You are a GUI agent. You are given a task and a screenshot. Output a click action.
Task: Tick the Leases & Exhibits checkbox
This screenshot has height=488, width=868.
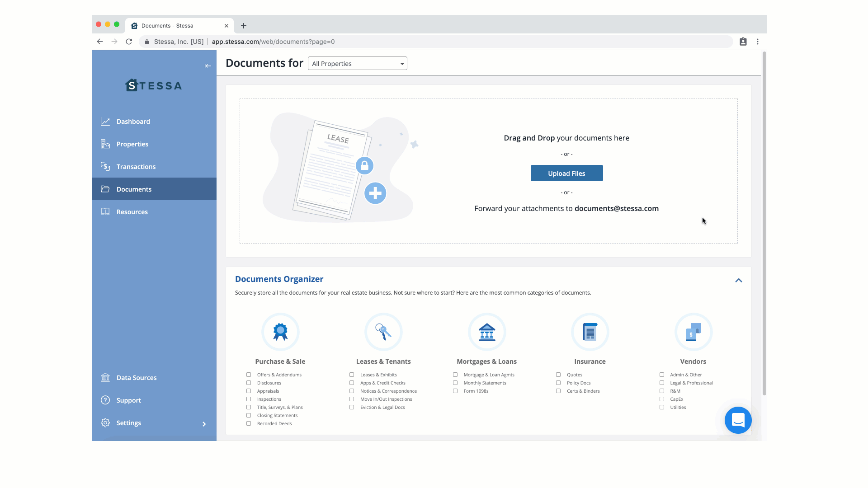coord(352,375)
